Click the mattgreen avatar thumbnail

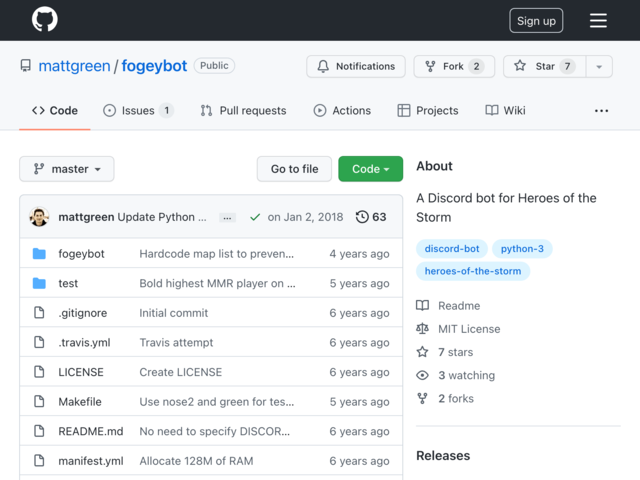tap(39, 217)
